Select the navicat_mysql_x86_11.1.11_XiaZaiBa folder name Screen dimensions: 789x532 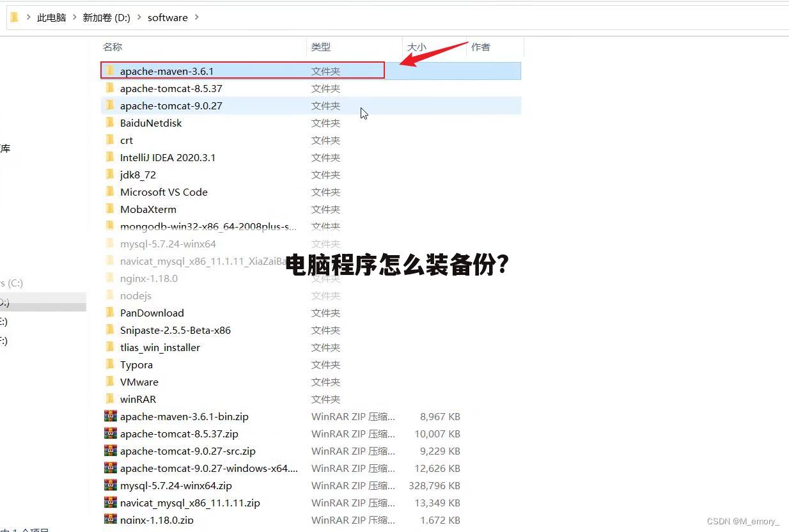[x=203, y=261]
